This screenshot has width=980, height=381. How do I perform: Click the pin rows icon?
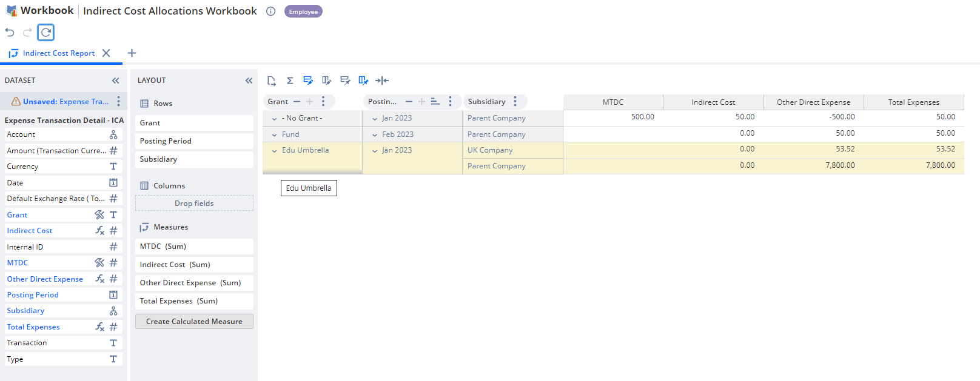click(345, 81)
